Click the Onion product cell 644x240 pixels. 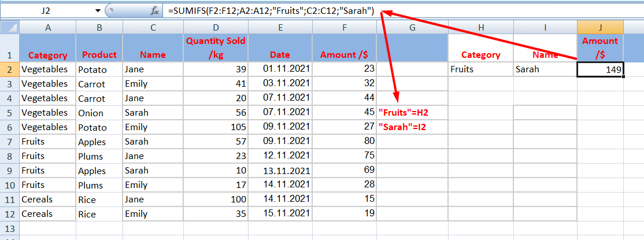click(99, 113)
